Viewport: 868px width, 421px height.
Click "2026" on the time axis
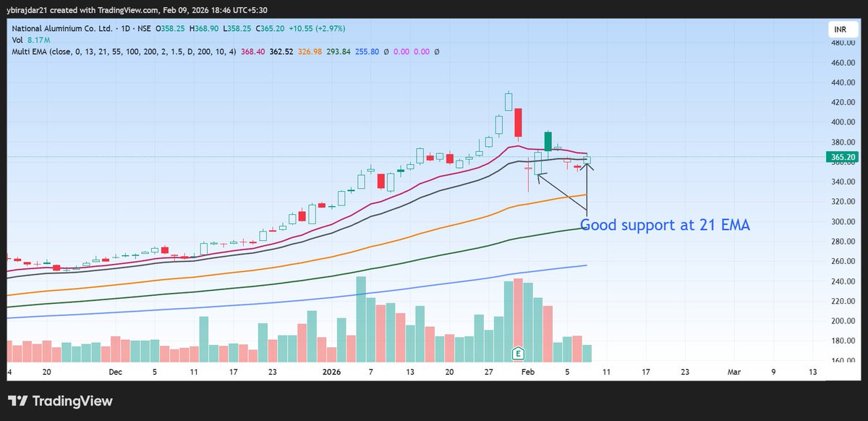point(331,371)
